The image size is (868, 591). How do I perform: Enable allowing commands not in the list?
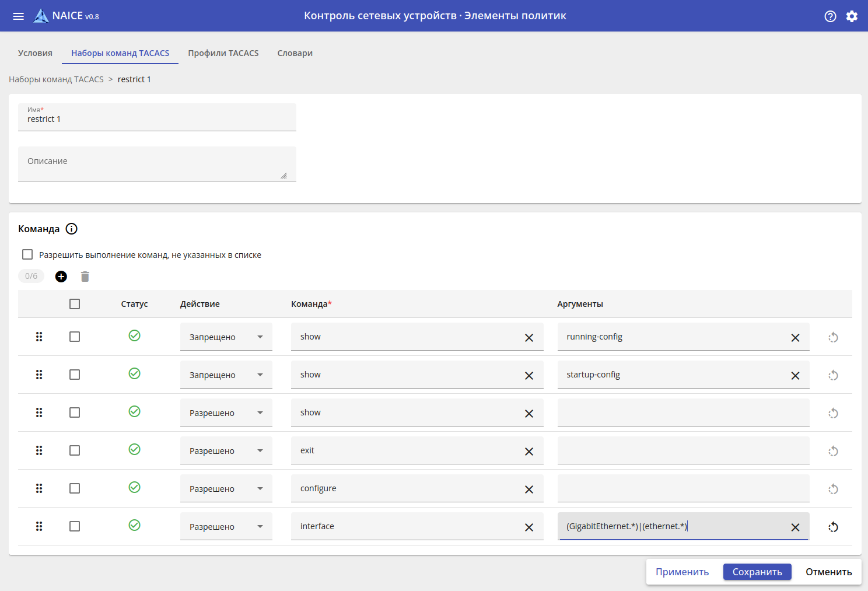point(27,254)
